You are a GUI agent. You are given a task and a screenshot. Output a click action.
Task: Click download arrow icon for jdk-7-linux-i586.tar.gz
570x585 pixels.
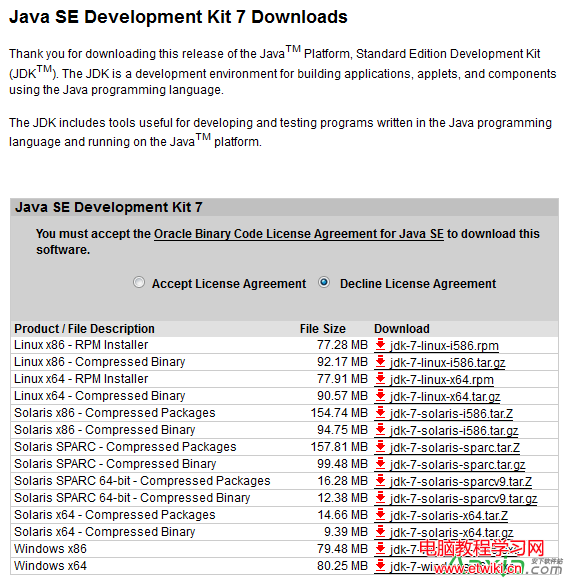click(380, 362)
